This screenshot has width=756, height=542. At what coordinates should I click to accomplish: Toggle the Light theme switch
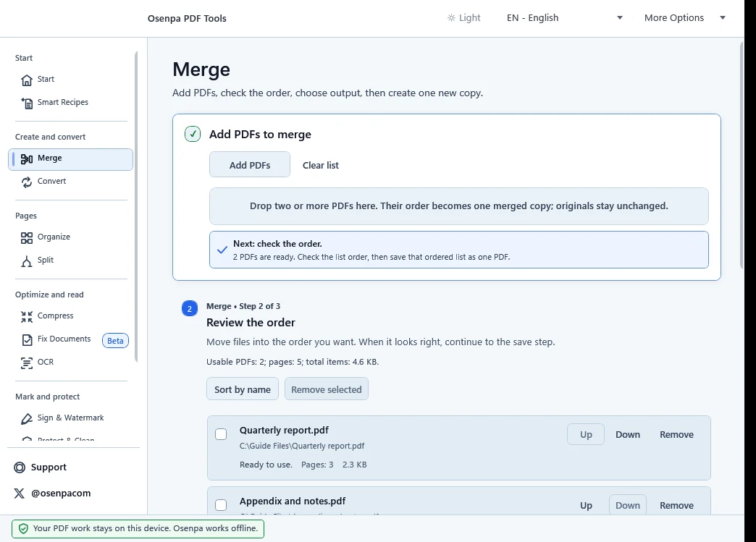point(464,18)
